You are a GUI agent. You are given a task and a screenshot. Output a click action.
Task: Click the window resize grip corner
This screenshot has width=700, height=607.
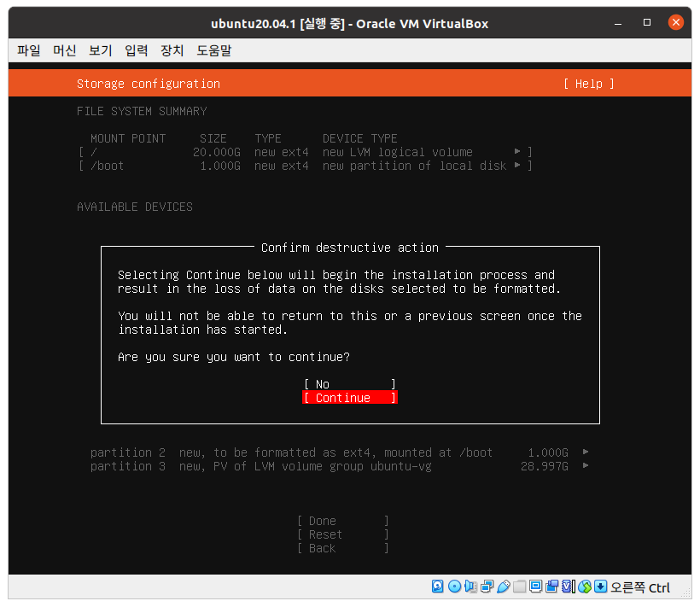[686, 593]
